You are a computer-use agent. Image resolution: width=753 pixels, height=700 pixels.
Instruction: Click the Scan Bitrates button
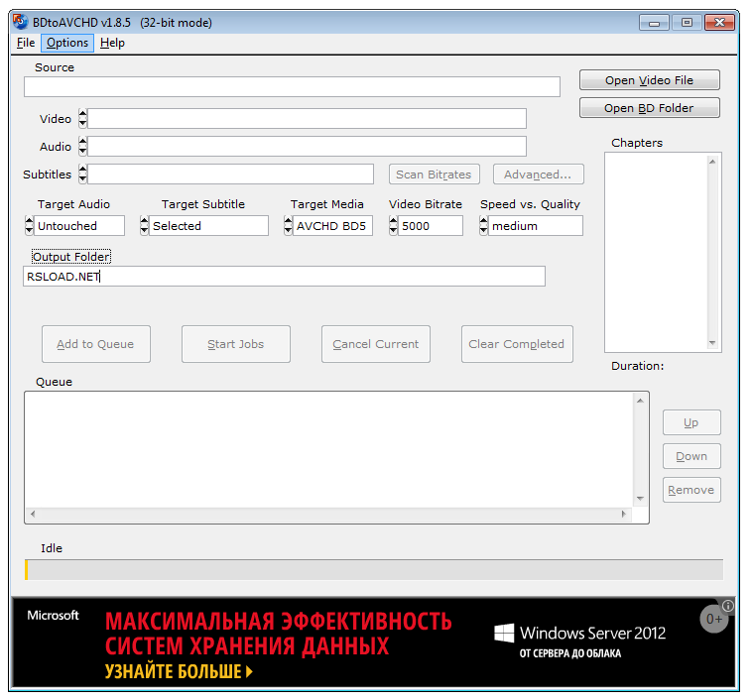click(x=435, y=175)
